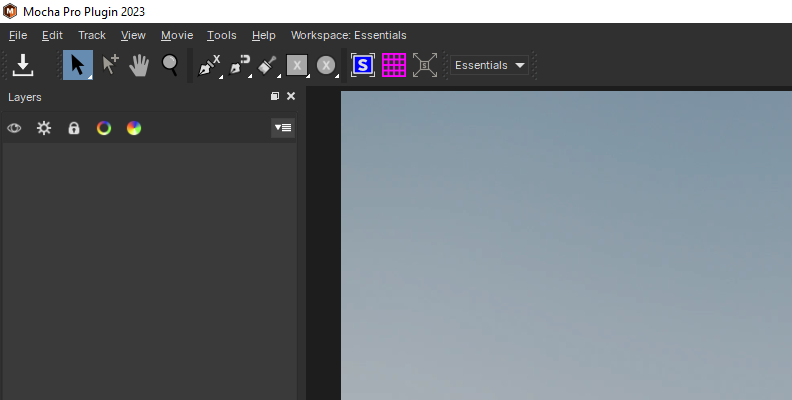Open the Layers panel options menu
Viewport: 792px width, 400px height.
pos(283,128)
